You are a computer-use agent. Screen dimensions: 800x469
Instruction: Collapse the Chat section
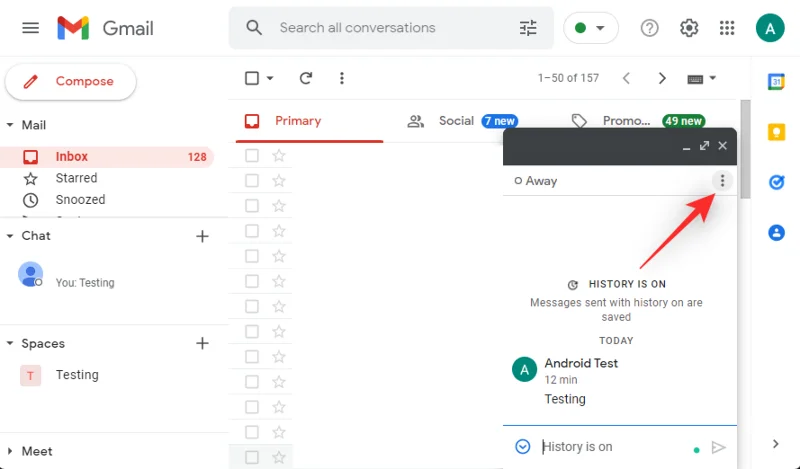point(10,236)
